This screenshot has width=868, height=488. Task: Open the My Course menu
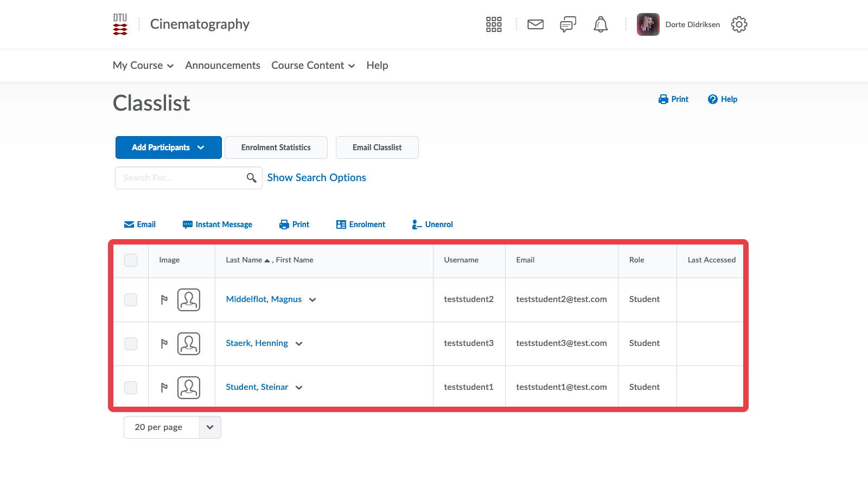143,66
